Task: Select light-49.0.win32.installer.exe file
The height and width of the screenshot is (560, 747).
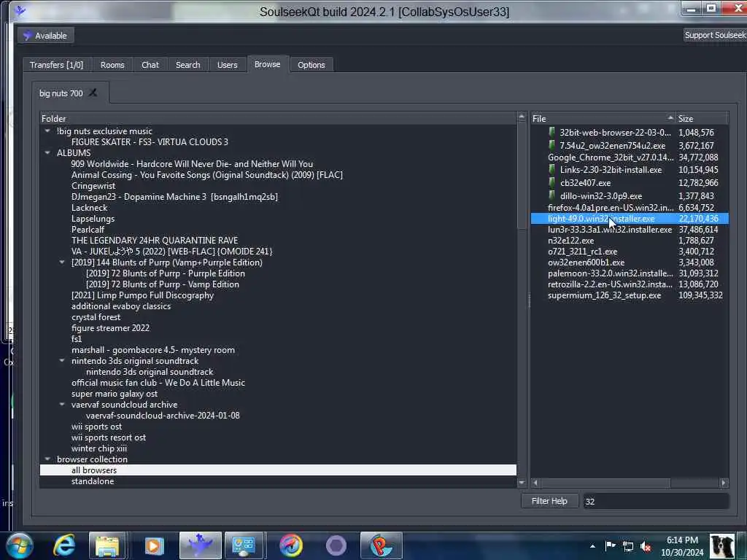Action: pyautogui.click(x=630, y=219)
